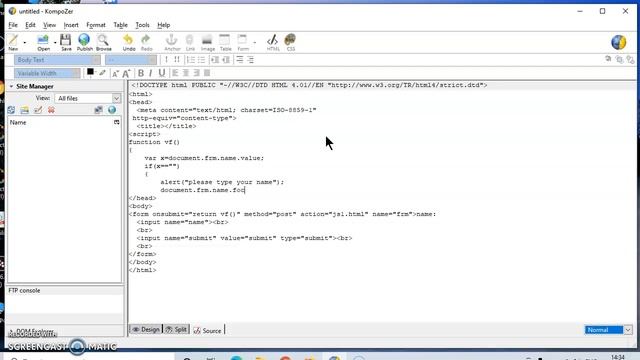Viewport: 640px width, 360px height.
Task: Click the Redo arrow icon
Action: tap(146, 42)
